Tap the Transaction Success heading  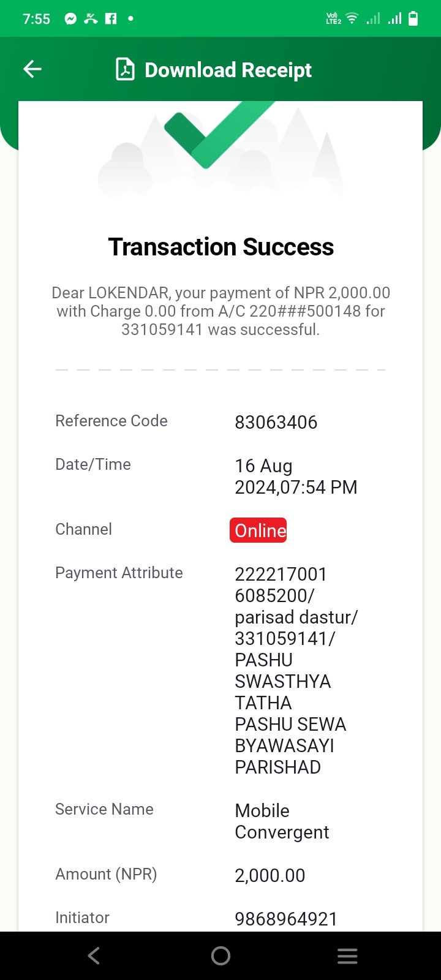pos(221,247)
